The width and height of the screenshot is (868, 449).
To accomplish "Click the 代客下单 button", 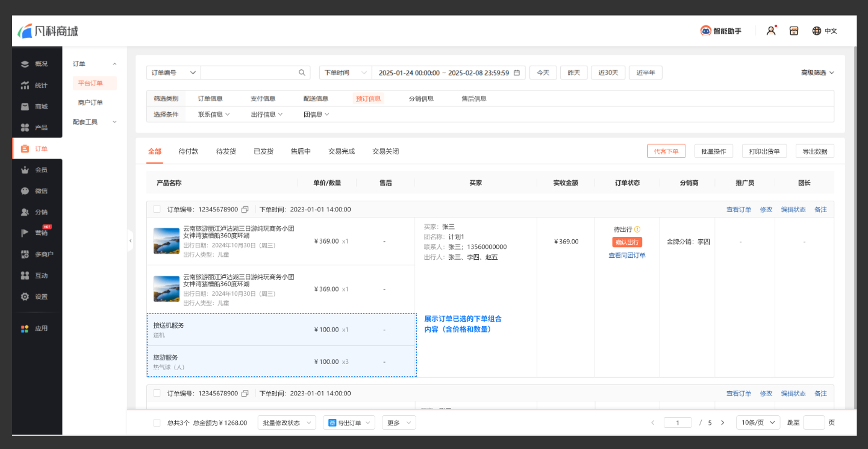I will pyautogui.click(x=666, y=151).
